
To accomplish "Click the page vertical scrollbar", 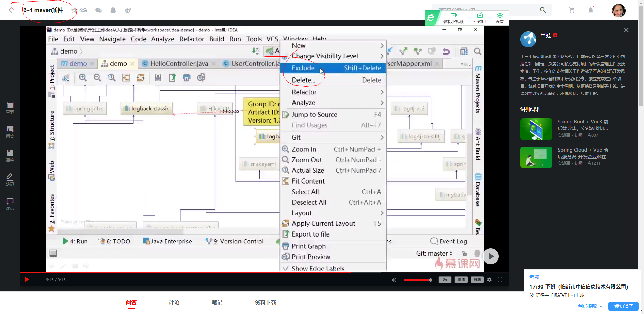I will click(641, 55).
